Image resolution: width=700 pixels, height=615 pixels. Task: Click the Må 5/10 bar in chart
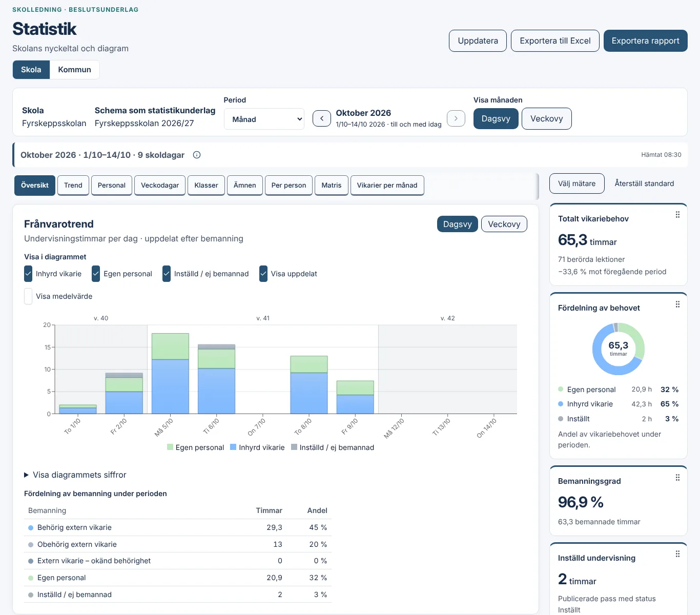tap(170, 374)
